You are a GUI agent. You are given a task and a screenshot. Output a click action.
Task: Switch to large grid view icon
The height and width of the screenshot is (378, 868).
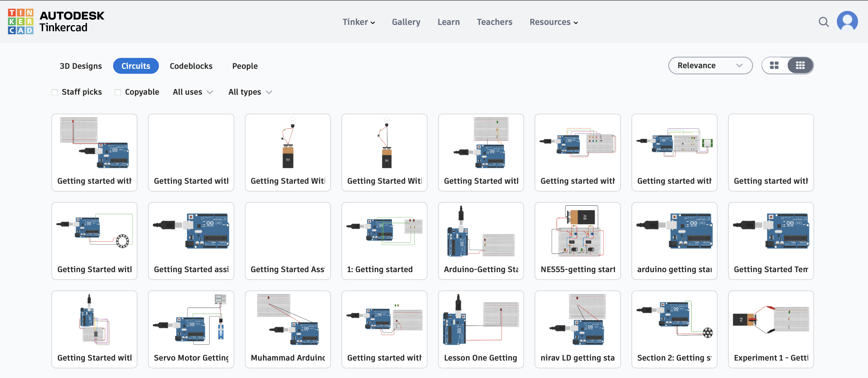[x=774, y=65]
